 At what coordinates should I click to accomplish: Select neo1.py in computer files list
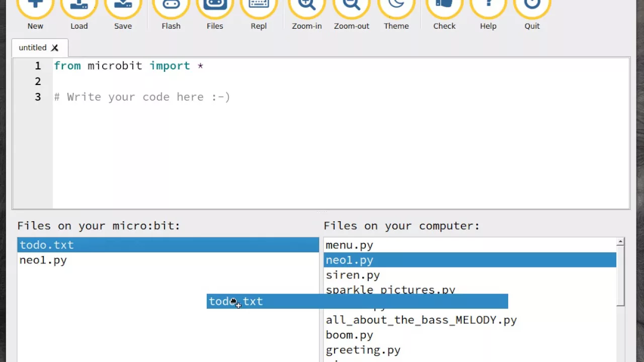coord(470,260)
